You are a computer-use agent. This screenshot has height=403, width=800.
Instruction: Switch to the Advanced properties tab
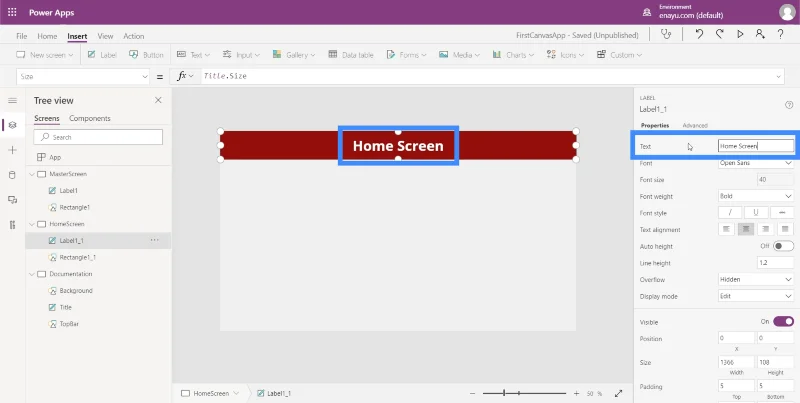tap(695, 125)
